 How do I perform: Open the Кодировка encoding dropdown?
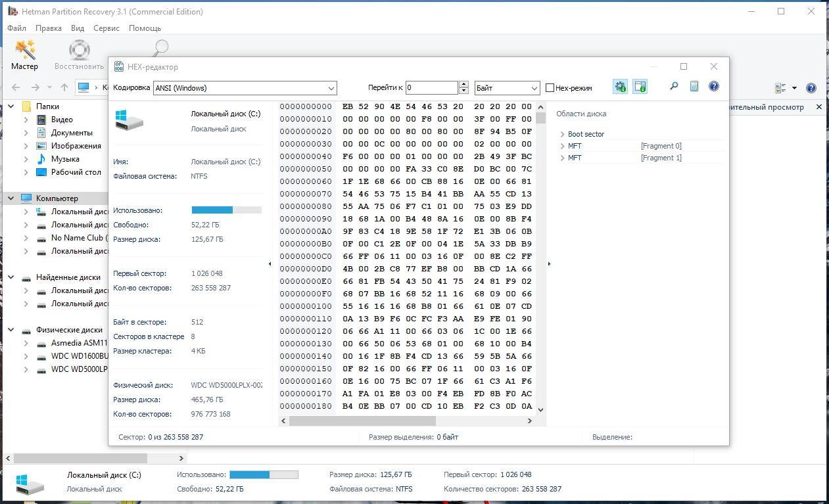[245, 87]
